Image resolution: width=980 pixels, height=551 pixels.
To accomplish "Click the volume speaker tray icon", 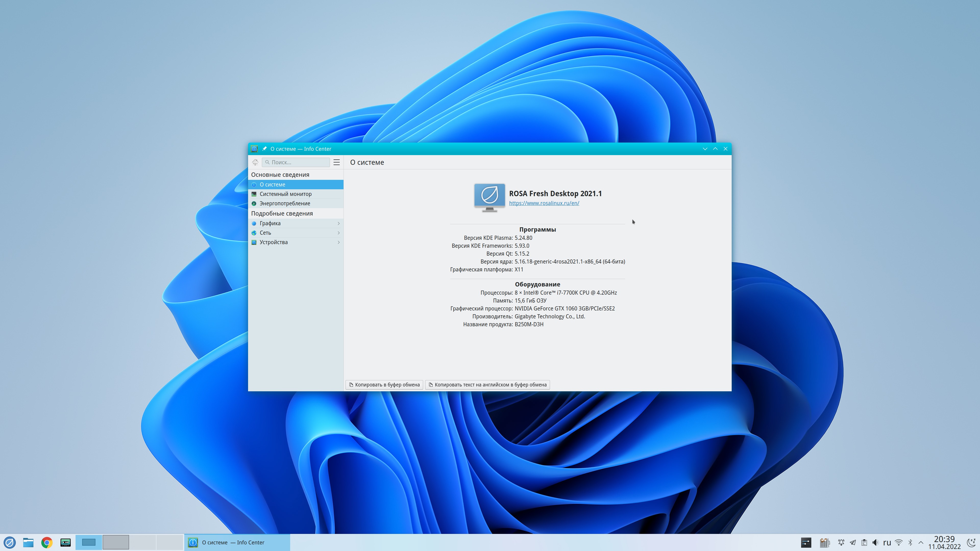I will coord(875,543).
